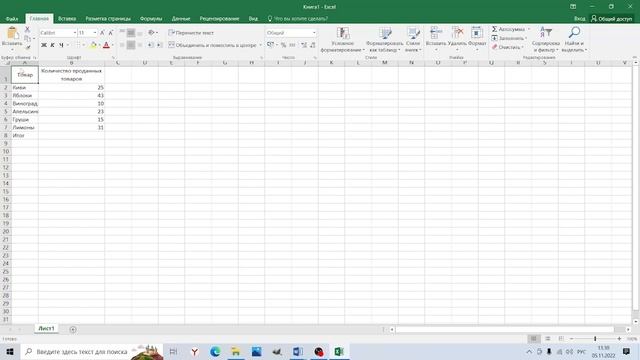This screenshot has width=640, height=360.
Task: Click the vertical scrollbar down arrow
Action: tap(636, 321)
